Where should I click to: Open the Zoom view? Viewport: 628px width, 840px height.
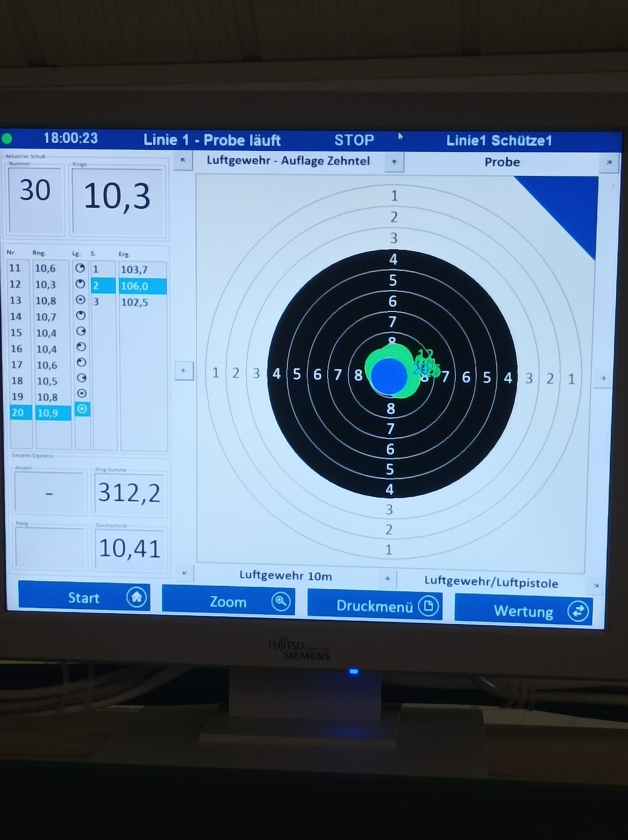[x=228, y=602]
